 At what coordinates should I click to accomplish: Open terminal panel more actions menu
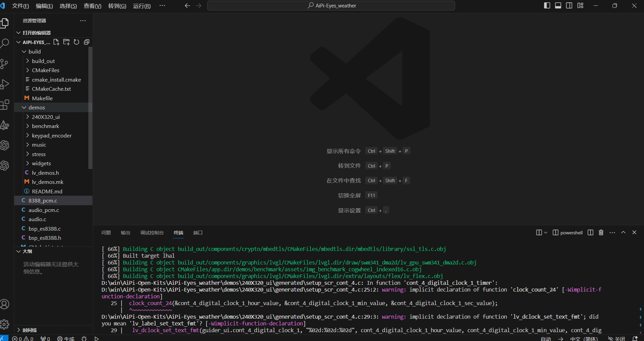coord(612,232)
